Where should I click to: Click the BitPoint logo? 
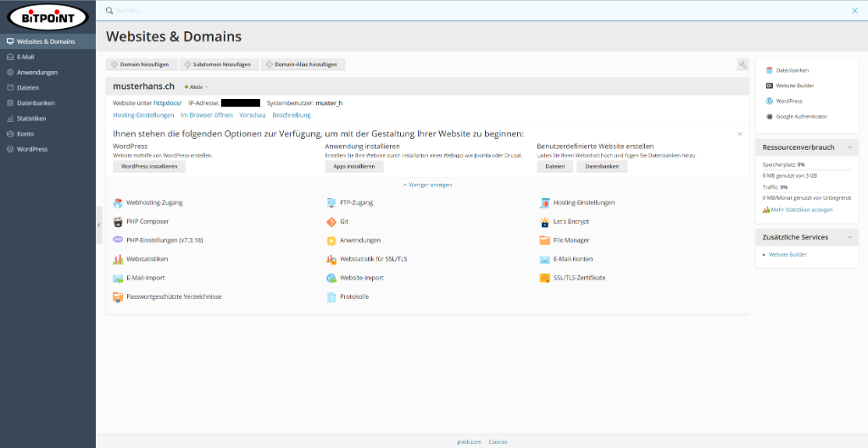click(47, 18)
